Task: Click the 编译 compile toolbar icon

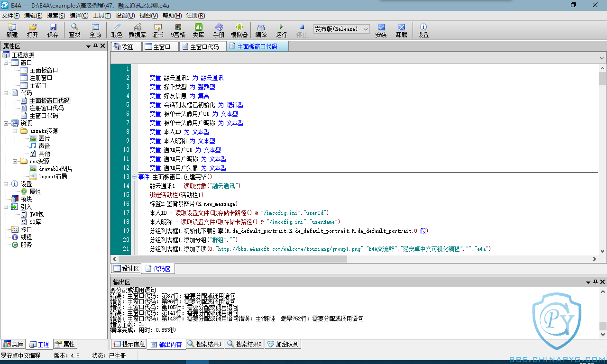Action: pos(261,30)
